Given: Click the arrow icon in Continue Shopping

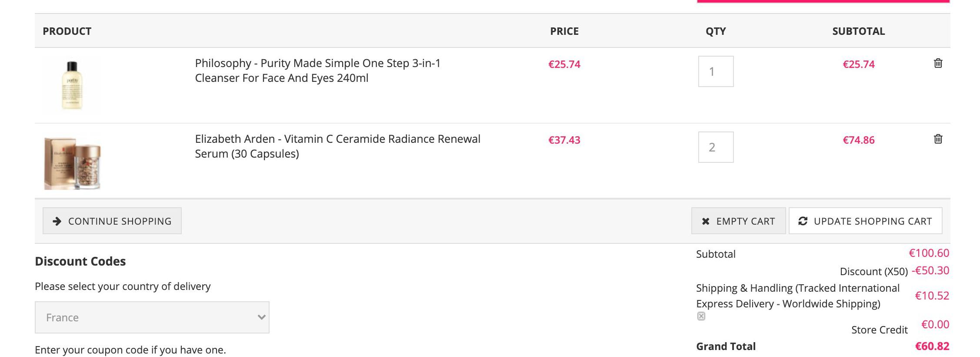Looking at the screenshot, I should [x=57, y=221].
